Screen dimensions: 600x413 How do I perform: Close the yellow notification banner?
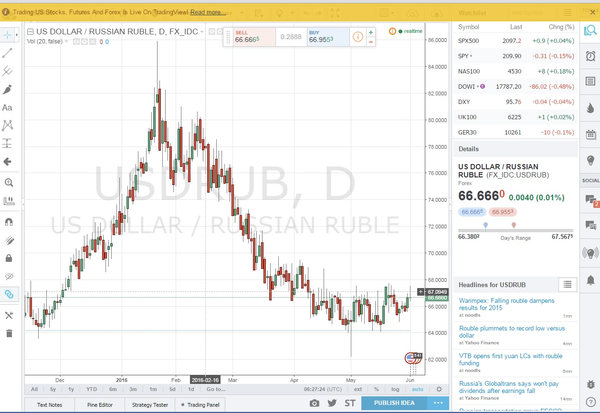[x=592, y=12]
